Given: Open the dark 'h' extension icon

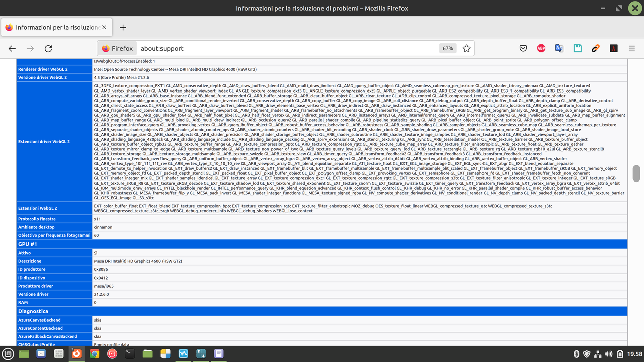Looking at the screenshot, I should (613, 48).
